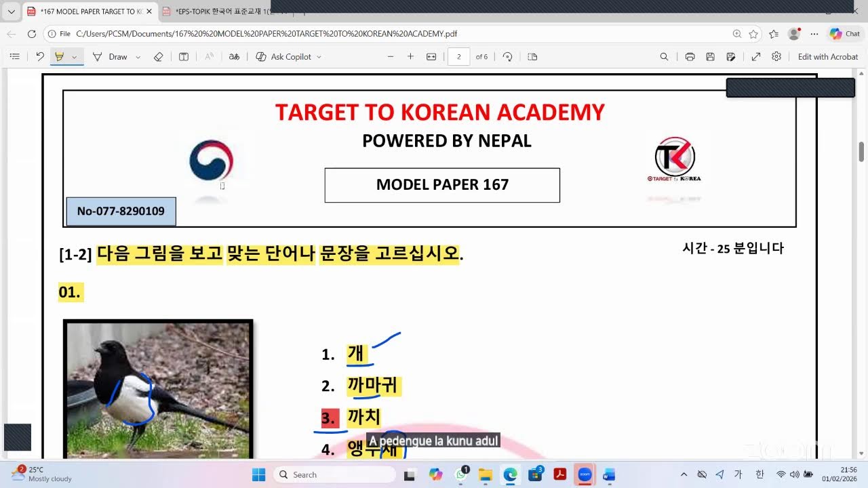Add this page to favorites
868x488 pixels.
tap(753, 34)
